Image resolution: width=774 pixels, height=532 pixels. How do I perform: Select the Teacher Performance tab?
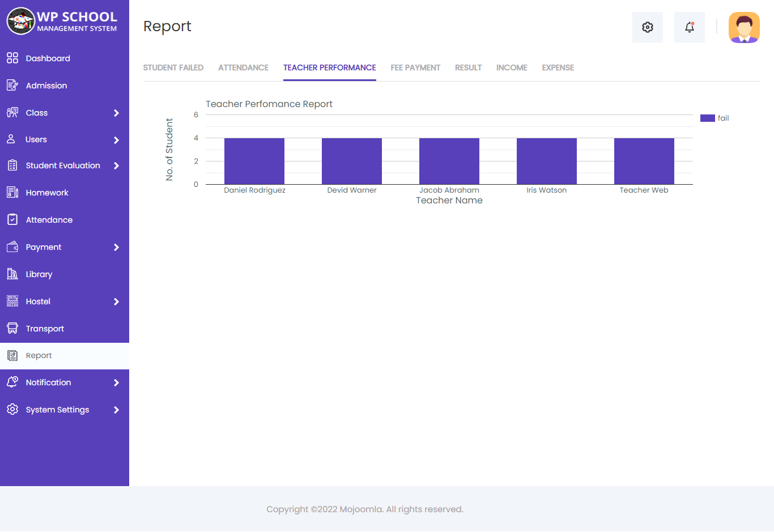click(330, 67)
